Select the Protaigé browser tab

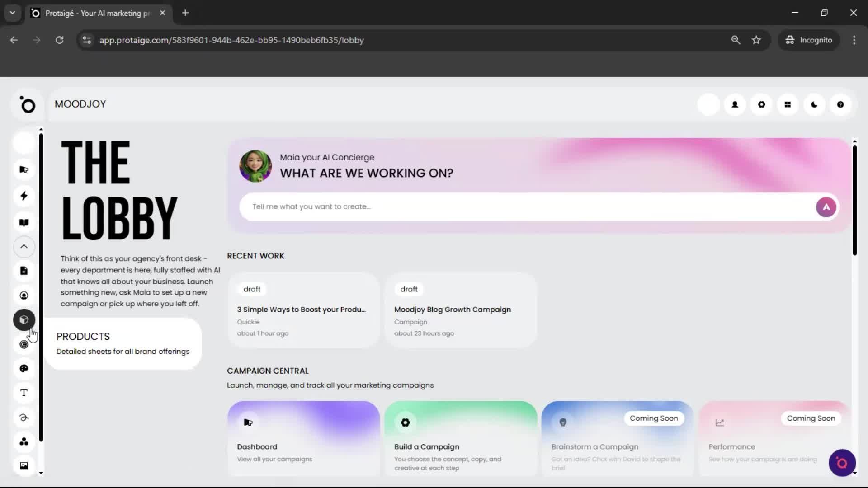click(x=97, y=13)
